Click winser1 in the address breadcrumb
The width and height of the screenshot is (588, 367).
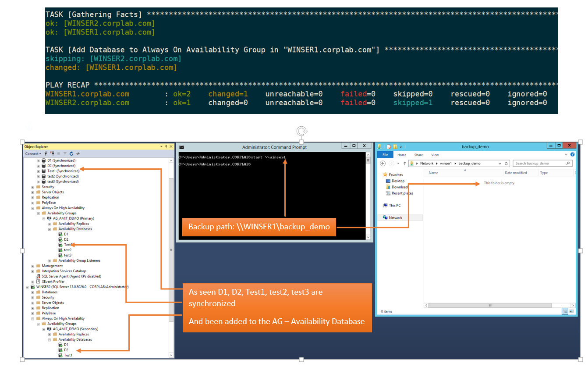[x=446, y=164]
